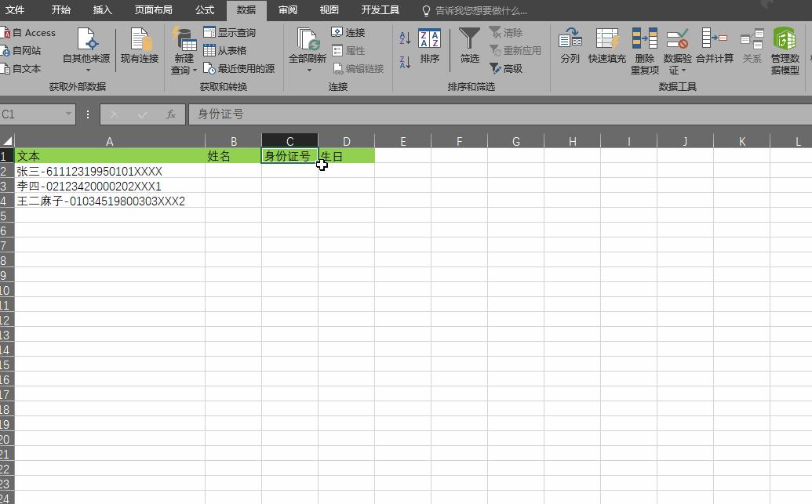Click 属性 properties button

(348, 51)
